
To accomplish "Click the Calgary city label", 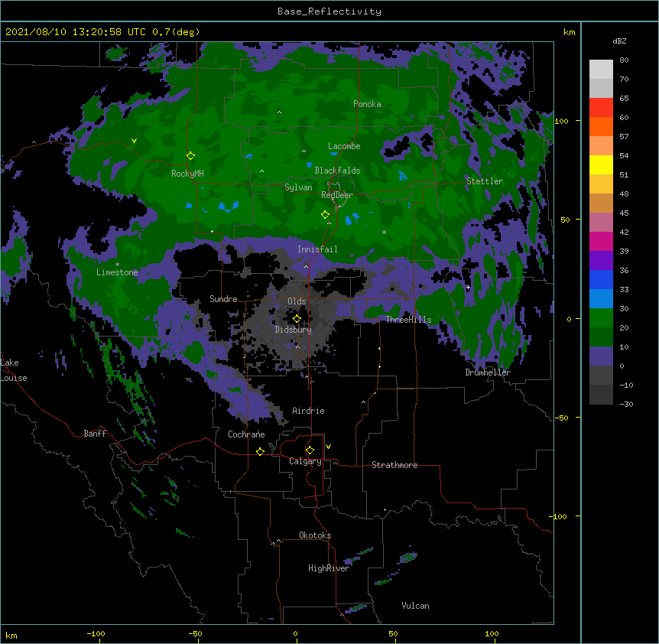I will click(x=305, y=461).
